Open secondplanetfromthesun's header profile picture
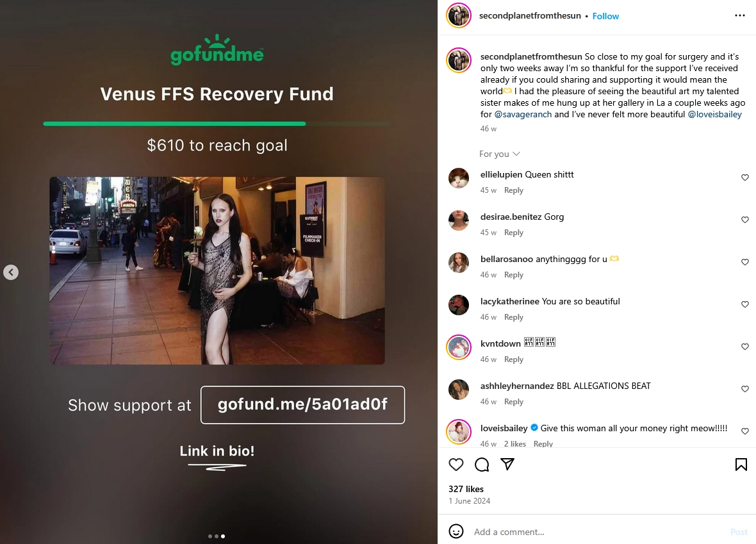 [459, 15]
